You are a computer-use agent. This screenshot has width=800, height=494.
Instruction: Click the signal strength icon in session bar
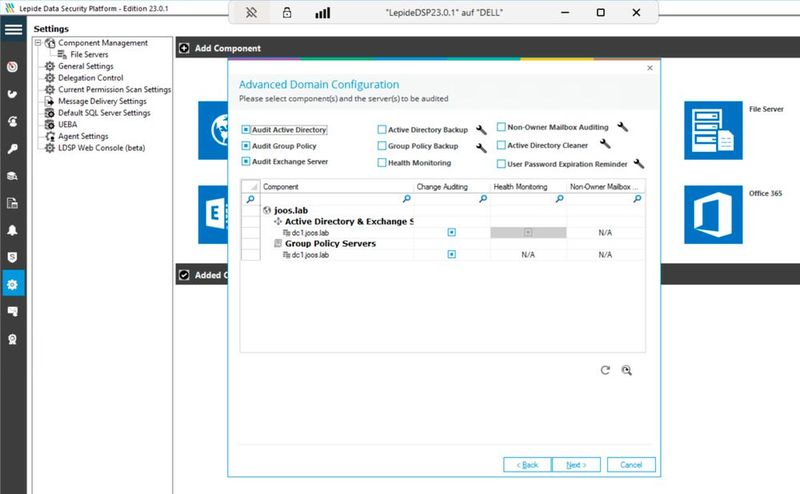pos(322,13)
